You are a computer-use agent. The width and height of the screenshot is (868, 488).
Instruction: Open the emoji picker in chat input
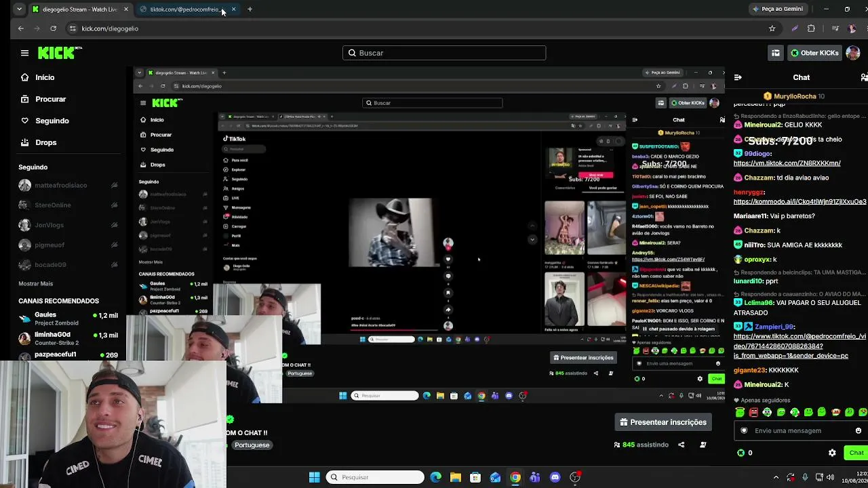click(858, 430)
